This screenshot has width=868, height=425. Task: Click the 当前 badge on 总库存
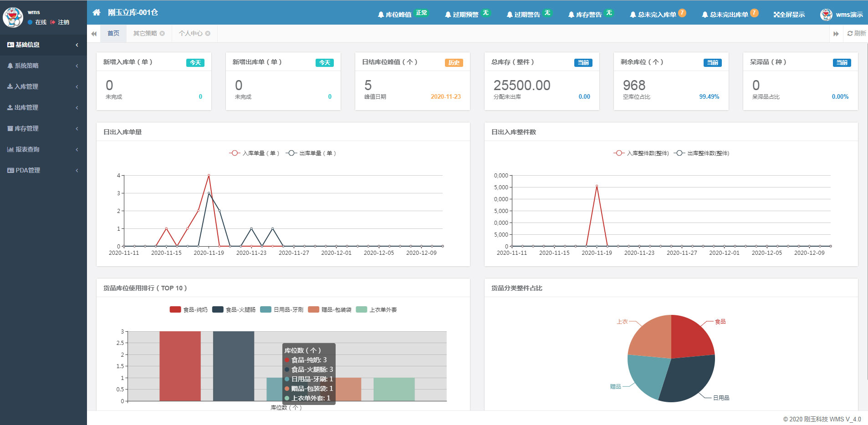583,62
